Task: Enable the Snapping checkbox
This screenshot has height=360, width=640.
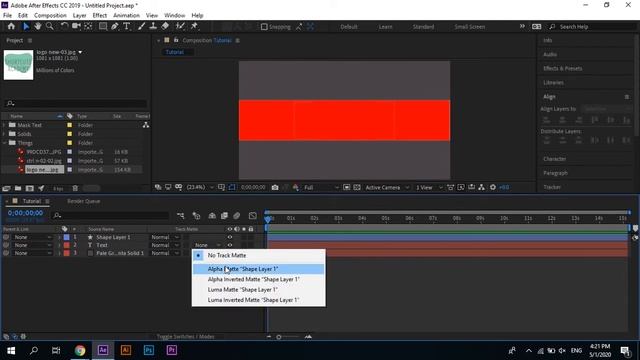Action: tap(264, 27)
